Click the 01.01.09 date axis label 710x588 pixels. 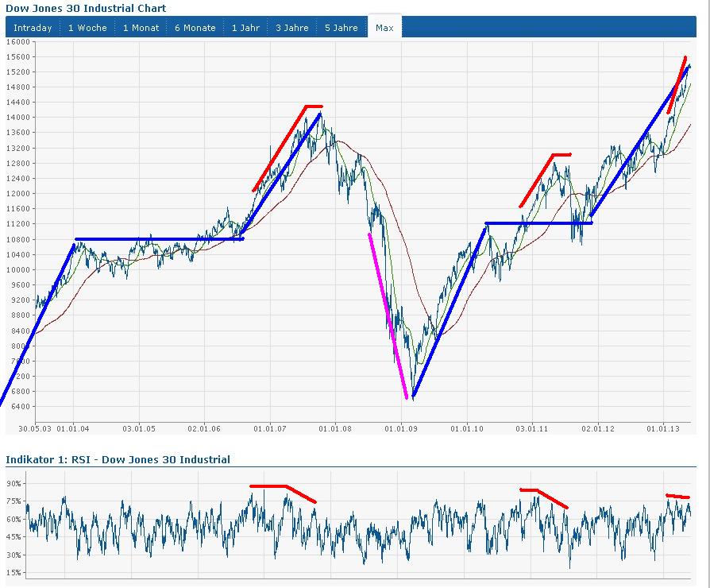pos(401,428)
